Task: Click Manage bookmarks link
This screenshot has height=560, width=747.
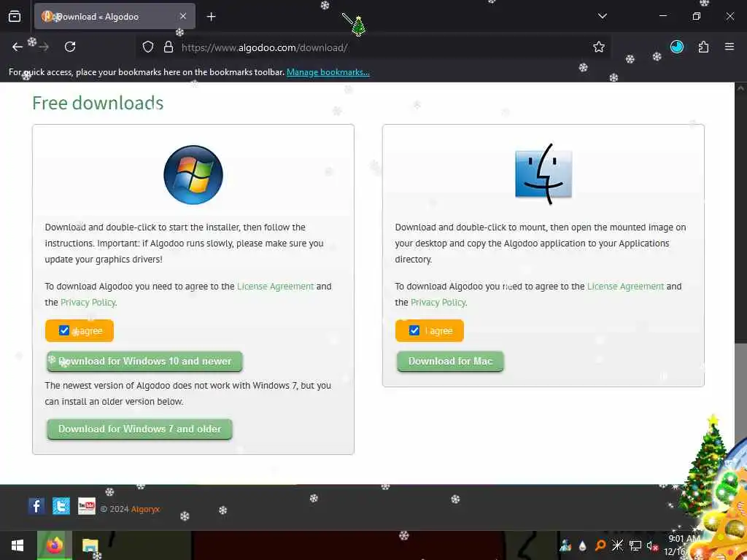Action: tap(328, 72)
